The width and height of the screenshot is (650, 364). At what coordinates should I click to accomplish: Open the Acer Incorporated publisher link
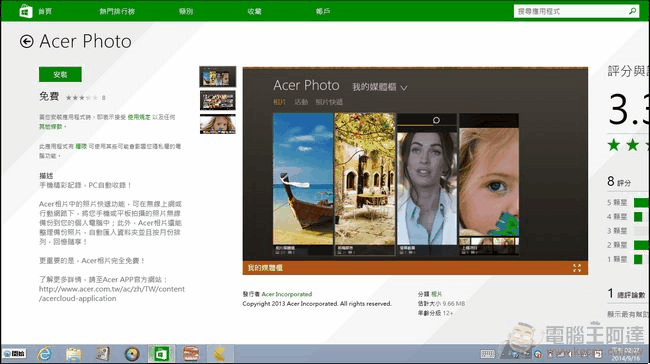[x=286, y=294]
